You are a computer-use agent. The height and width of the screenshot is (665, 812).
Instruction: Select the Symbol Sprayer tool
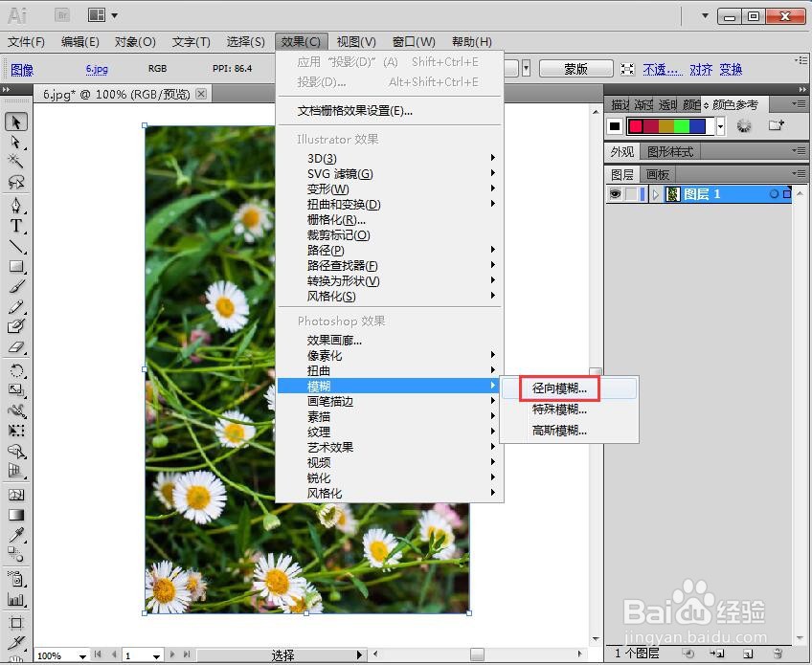click(x=16, y=579)
